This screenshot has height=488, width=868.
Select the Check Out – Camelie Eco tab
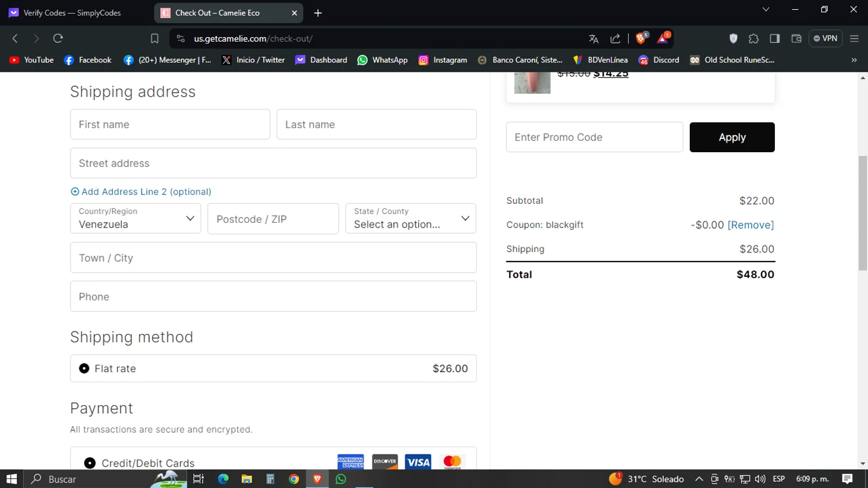point(229,13)
